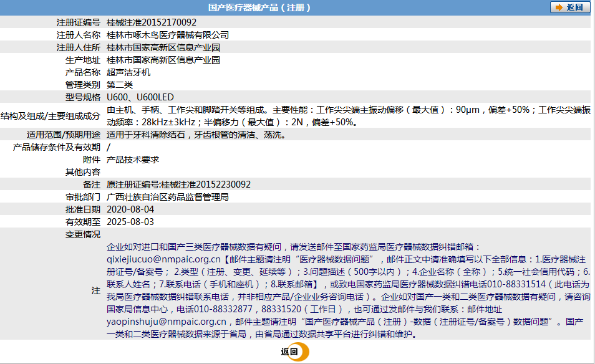Viewport: 595px width, 364px height.
Task: Click the email qixiejiucuo@nmpaic.org.cn in the note
Action: tap(163, 259)
